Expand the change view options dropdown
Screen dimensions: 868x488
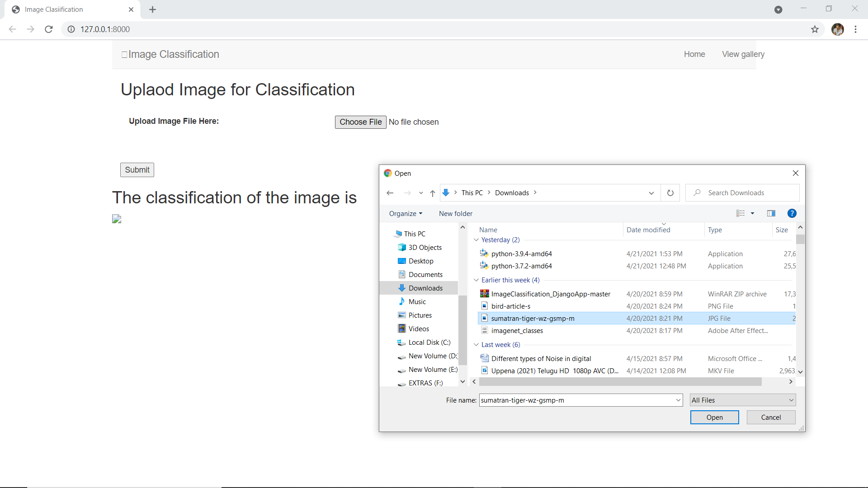coord(753,213)
